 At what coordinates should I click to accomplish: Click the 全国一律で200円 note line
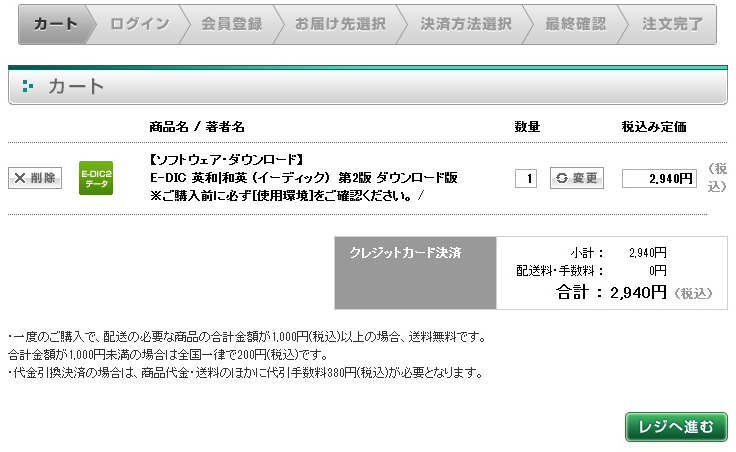point(168,354)
